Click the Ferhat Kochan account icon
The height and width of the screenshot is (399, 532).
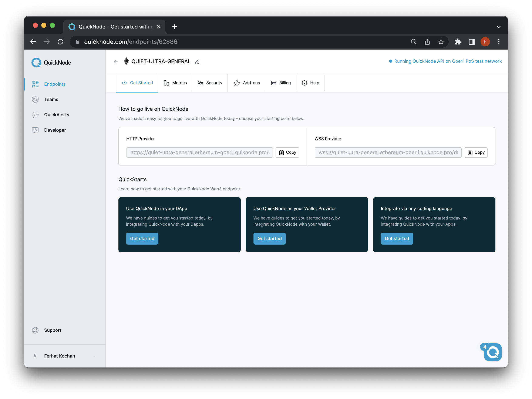35,356
